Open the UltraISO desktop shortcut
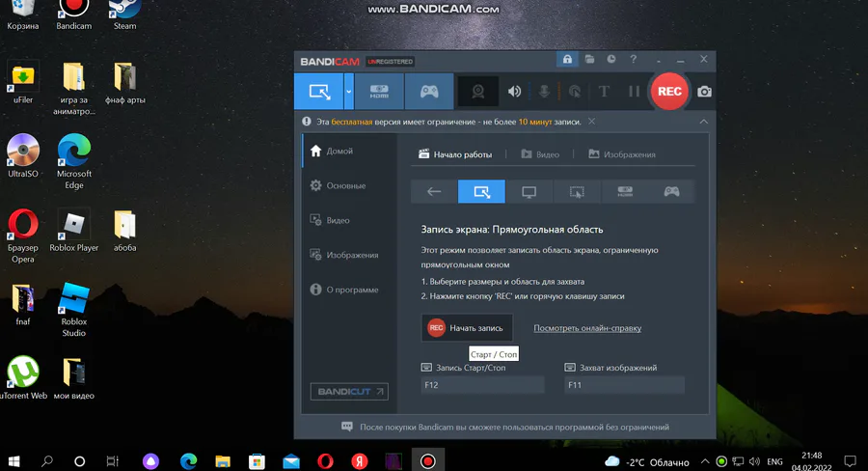The width and height of the screenshot is (868, 471). click(x=23, y=156)
